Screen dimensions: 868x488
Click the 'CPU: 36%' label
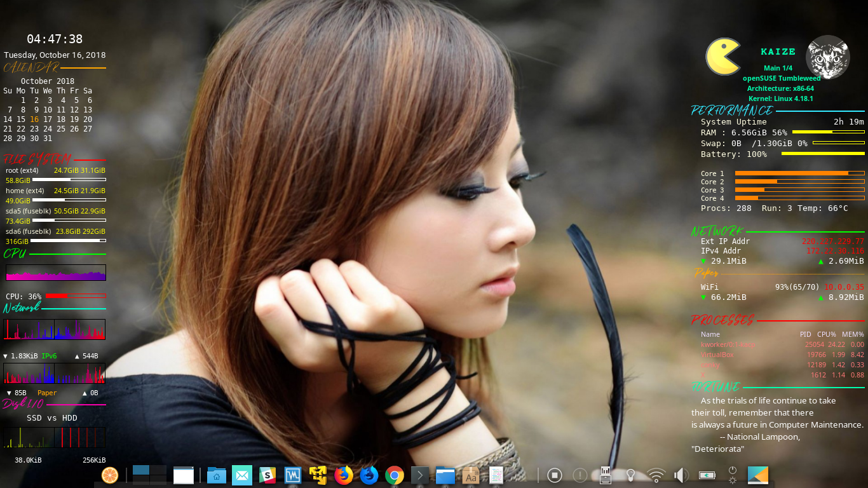(x=24, y=297)
